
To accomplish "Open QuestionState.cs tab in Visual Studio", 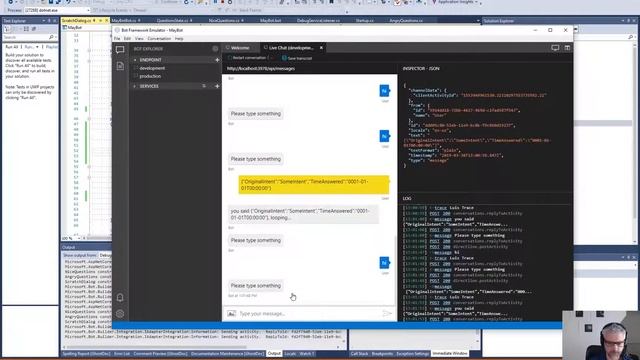I will [x=173, y=20].
